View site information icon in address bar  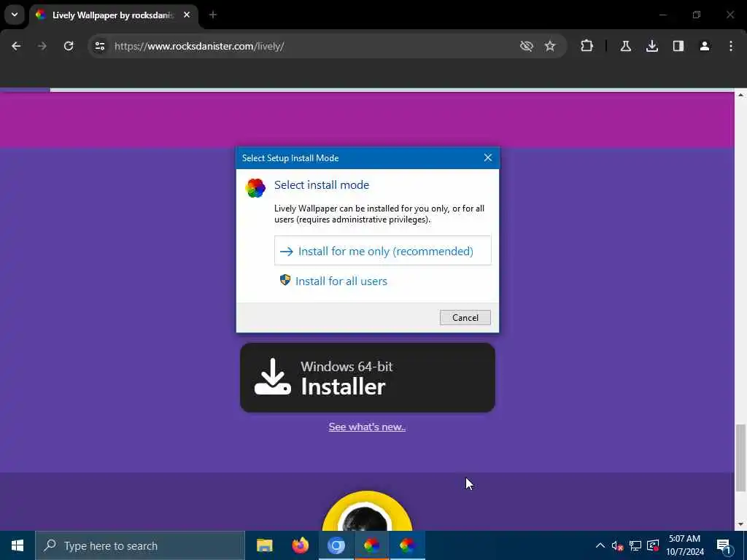point(99,46)
